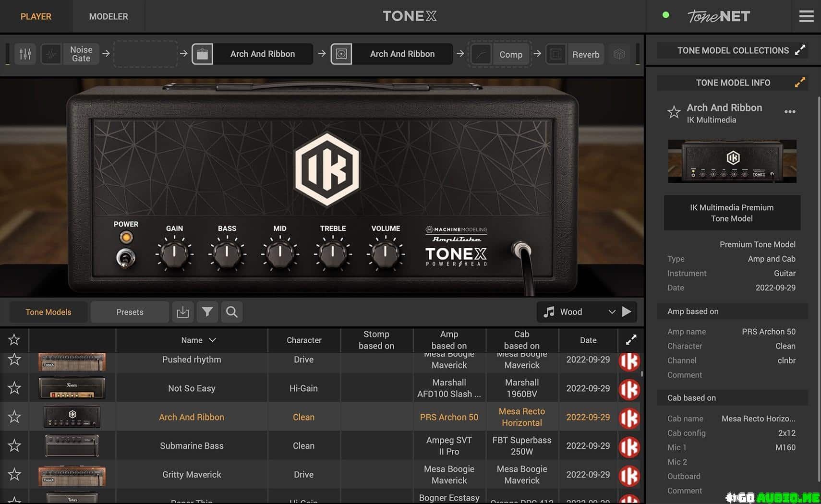Click the MID knob
The width and height of the screenshot is (821, 504).
tap(280, 254)
